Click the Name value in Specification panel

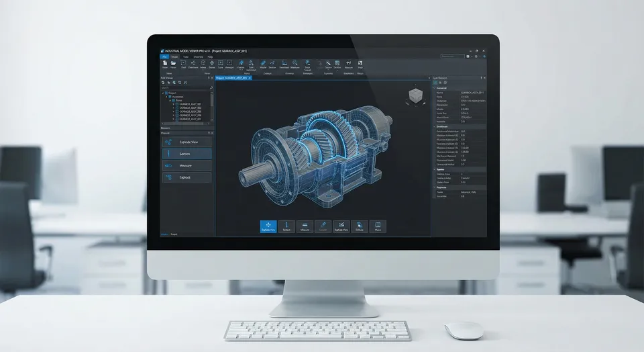pos(472,93)
